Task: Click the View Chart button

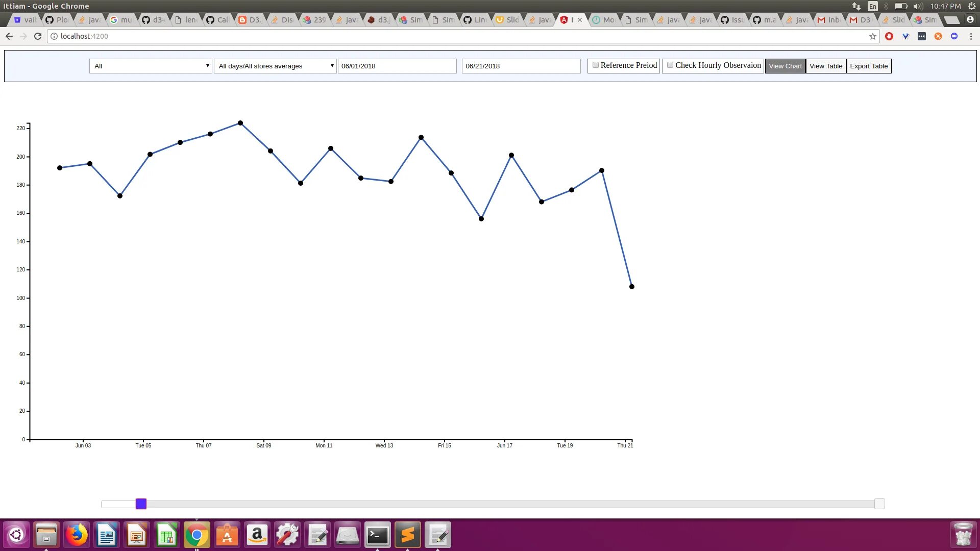Action: [785, 66]
